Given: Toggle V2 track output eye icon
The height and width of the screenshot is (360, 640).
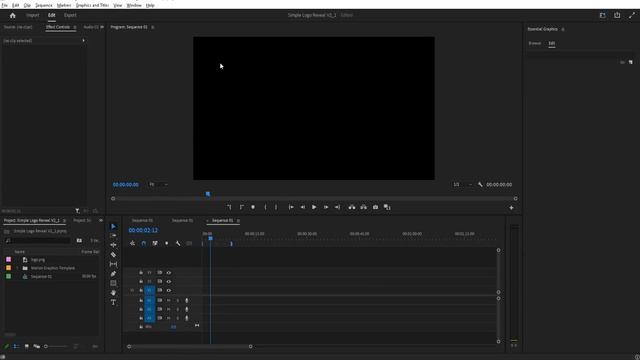Looking at the screenshot, I should [x=169, y=282].
